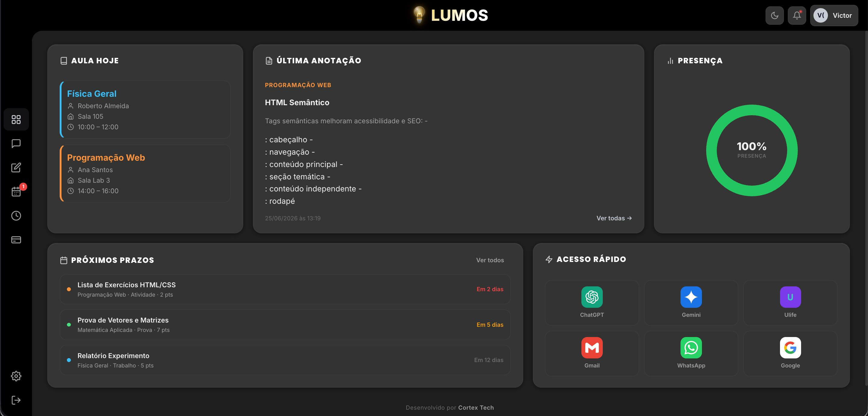Click the logout icon at sidebar bottom
This screenshot has height=416, width=868.
16,400
